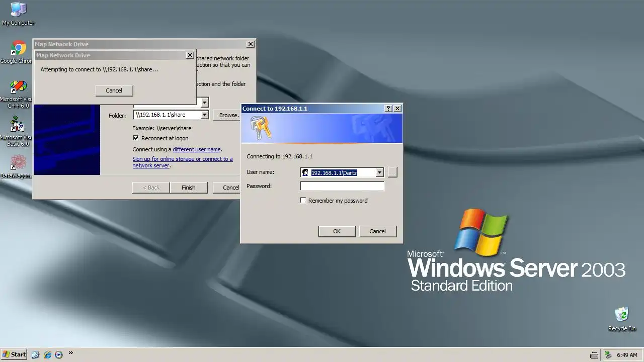The height and width of the screenshot is (362, 644).
Task: Uncheck Reconnect at logon checkbox
Action: pyautogui.click(x=136, y=138)
